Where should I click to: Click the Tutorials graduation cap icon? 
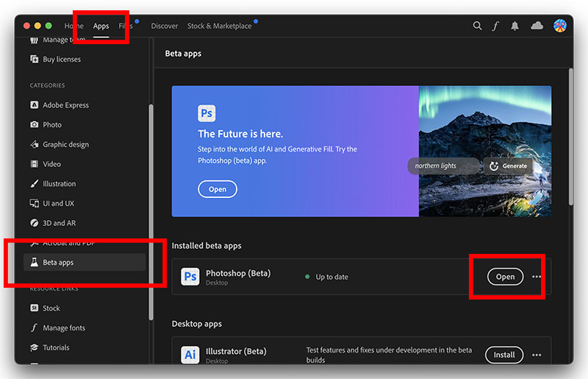(34, 347)
